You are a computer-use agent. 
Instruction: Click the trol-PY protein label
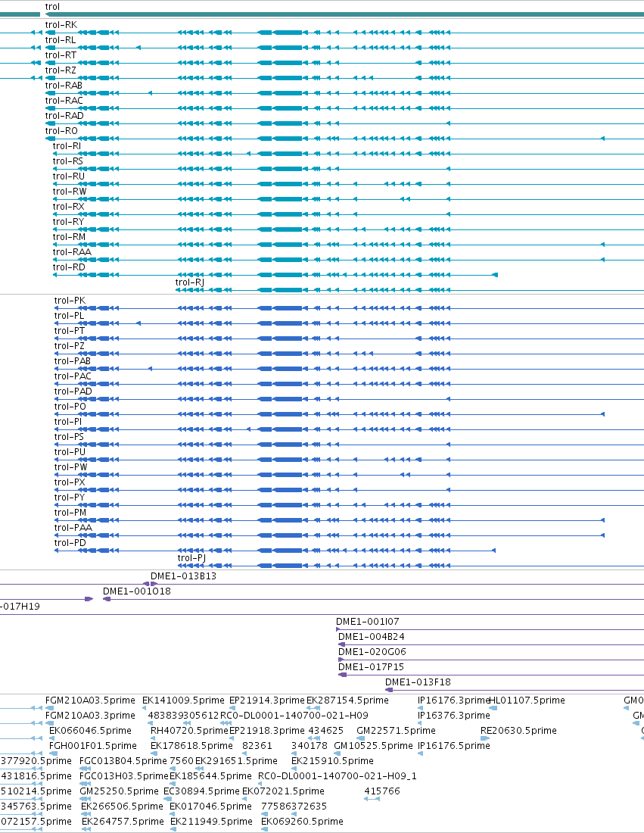(70, 498)
